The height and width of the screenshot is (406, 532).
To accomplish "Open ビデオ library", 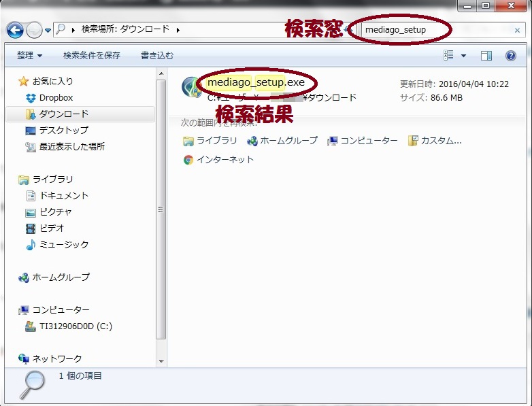I will (52, 229).
